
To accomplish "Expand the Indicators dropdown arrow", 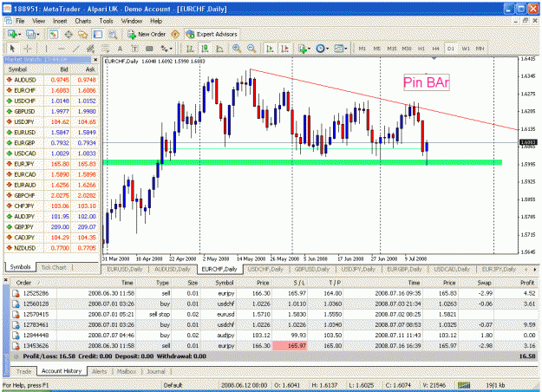I will (309, 49).
